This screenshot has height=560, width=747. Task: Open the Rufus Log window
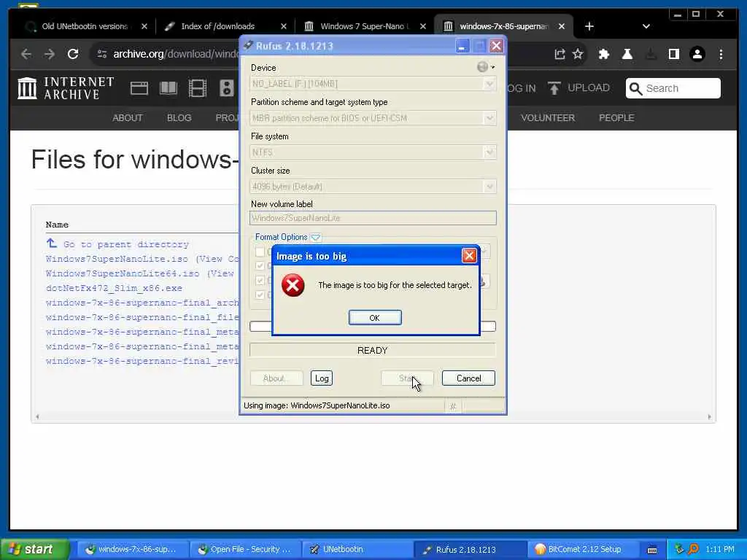point(322,378)
